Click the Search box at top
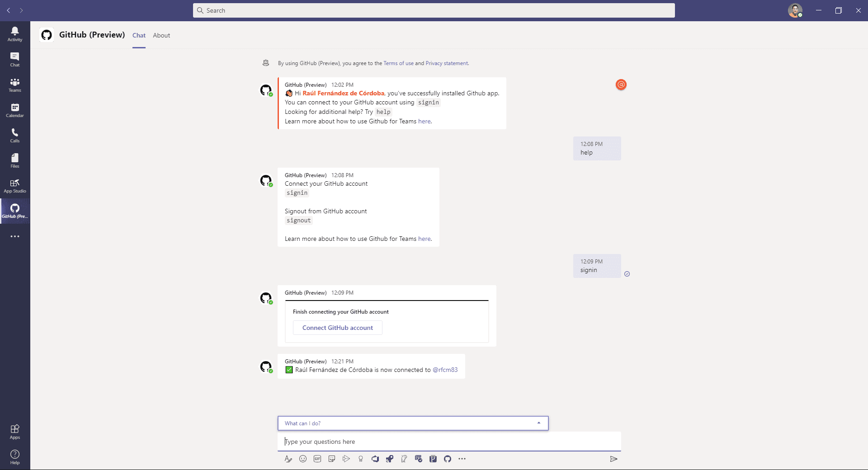Screen dimensions: 868x470 [434, 10]
